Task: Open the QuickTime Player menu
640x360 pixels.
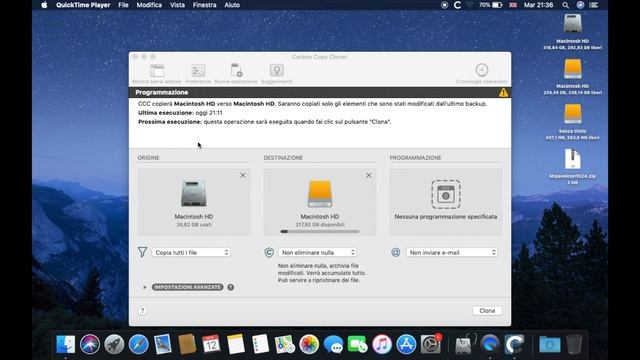Action: pos(83,5)
